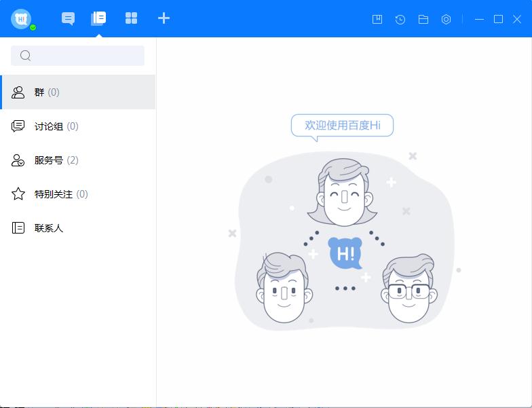This screenshot has width=532, height=408.
Task: Select the 服务号 (2) entry
Action: (x=77, y=160)
